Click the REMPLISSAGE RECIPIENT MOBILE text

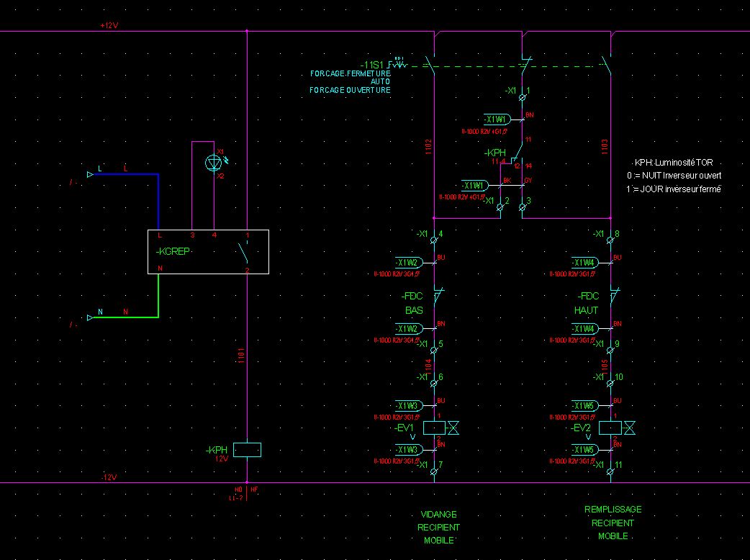click(x=613, y=523)
